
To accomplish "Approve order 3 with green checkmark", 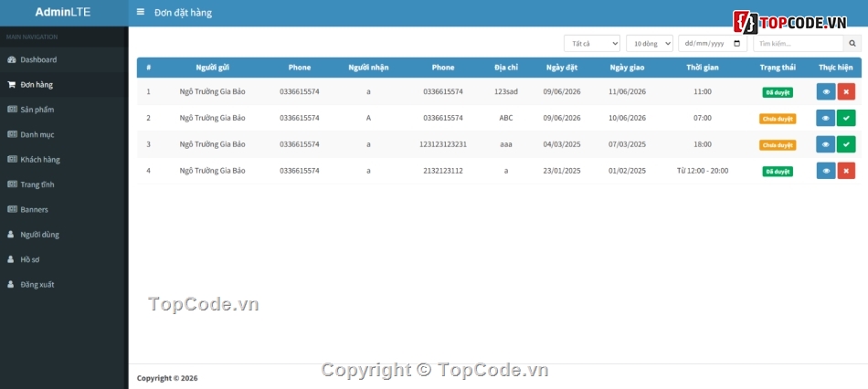I will click(x=846, y=144).
